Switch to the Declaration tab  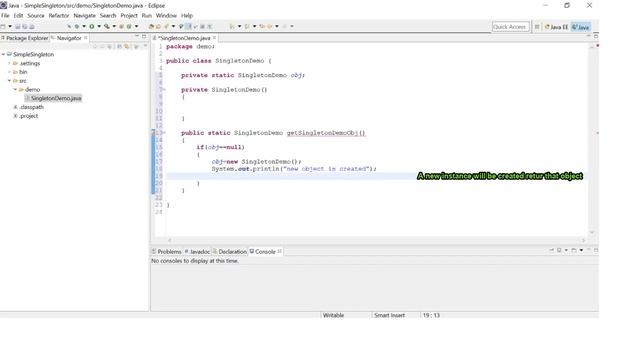[x=230, y=251]
